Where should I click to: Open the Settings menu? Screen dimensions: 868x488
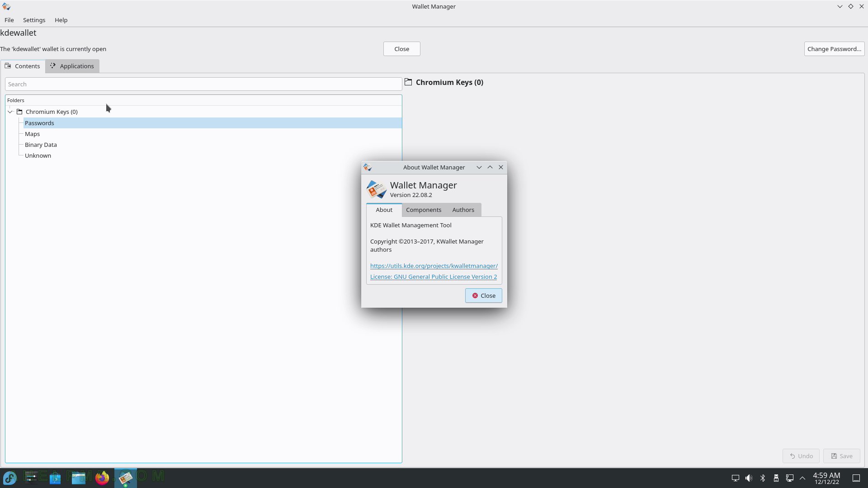pyautogui.click(x=34, y=20)
